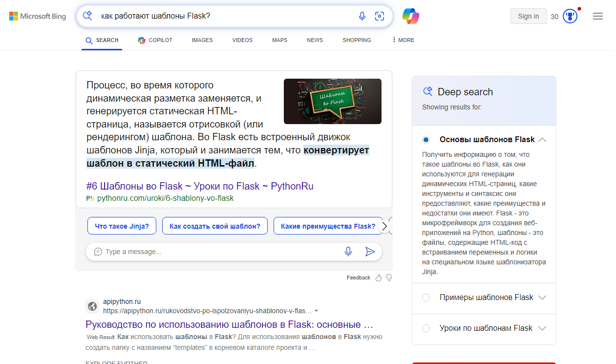Click the Web Result label

click(x=101, y=337)
